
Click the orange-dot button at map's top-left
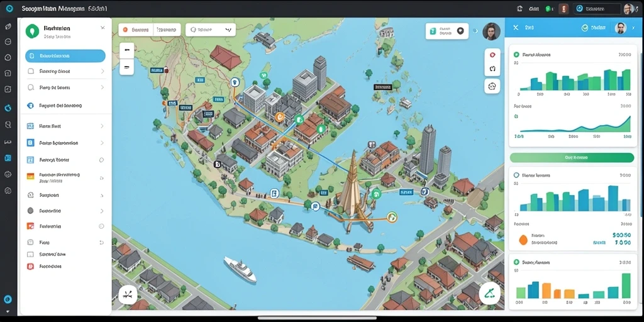136,30
